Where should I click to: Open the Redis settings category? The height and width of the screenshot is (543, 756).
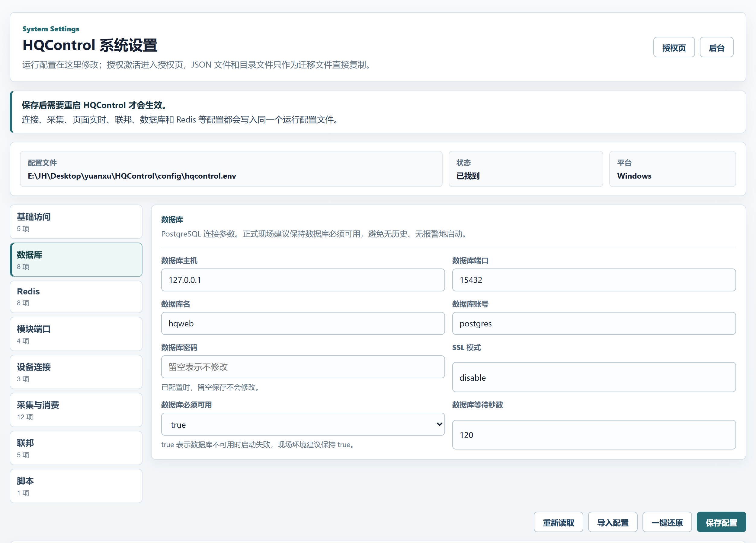pyautogui.click(x=76, y=297)
